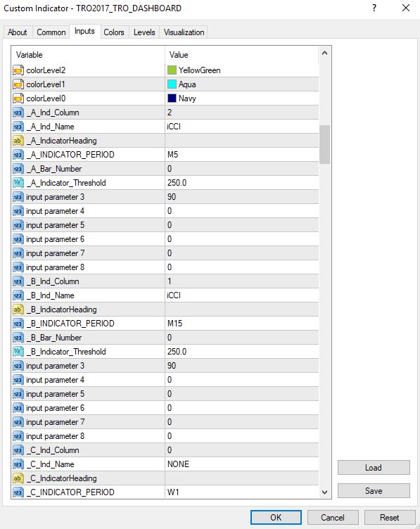Viewport: 420px width, 529px height.
Task: Click the color icon beside colorLevel2
Action: click(18, 70)
